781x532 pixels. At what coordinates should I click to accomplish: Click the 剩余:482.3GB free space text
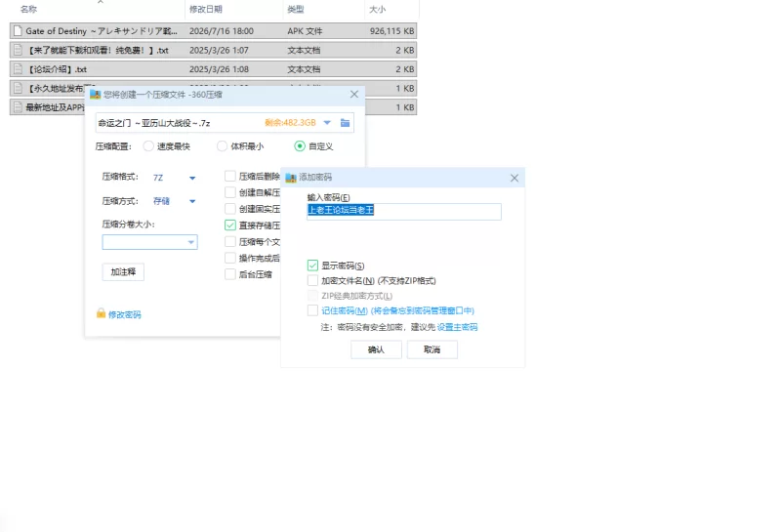pyautogui.click(x=290, y=123)
